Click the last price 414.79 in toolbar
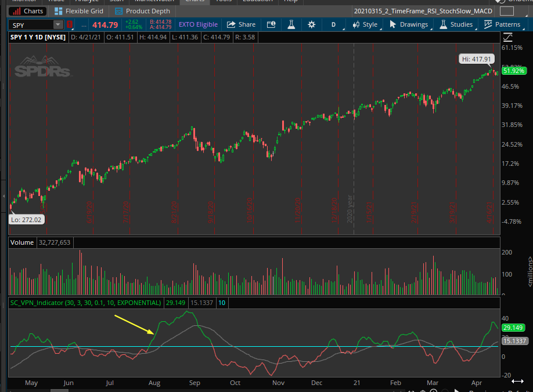 (x=105, y=25)
